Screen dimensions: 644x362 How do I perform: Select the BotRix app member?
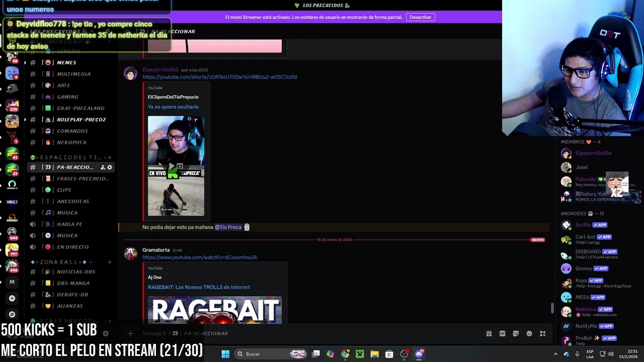point(600,225)
